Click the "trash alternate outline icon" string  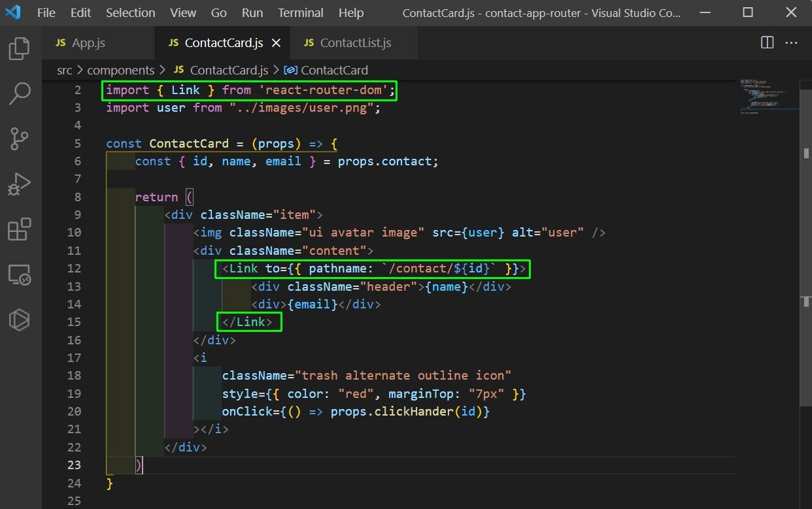403,375
